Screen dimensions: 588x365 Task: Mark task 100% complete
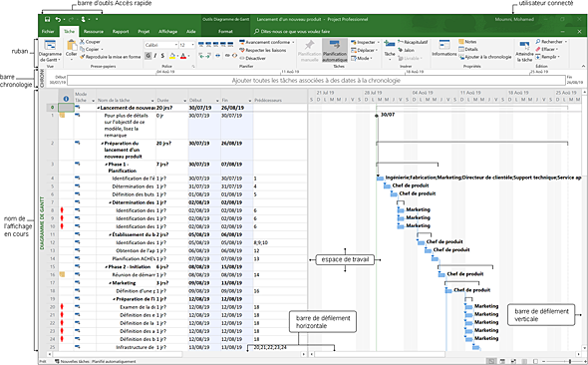(230, 45)
